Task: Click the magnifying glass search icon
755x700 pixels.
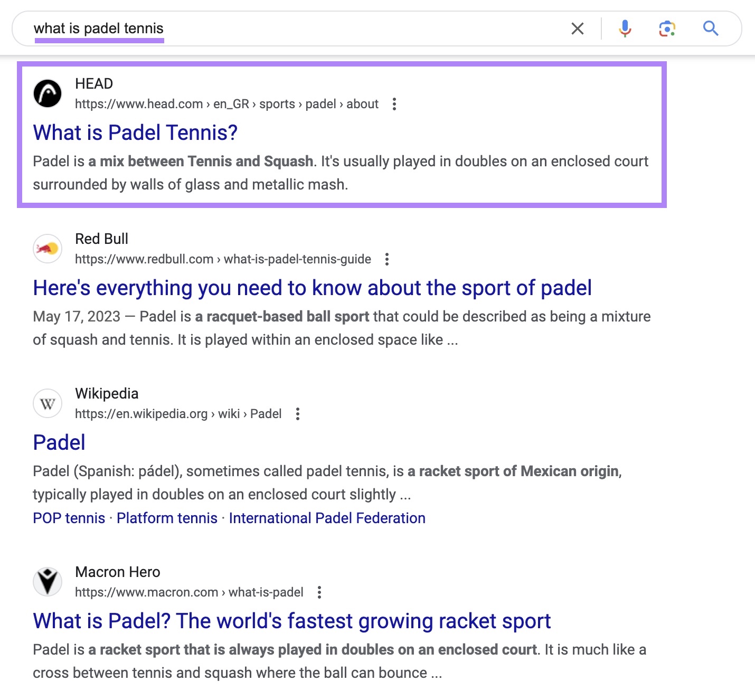Action: coord(711,29)
